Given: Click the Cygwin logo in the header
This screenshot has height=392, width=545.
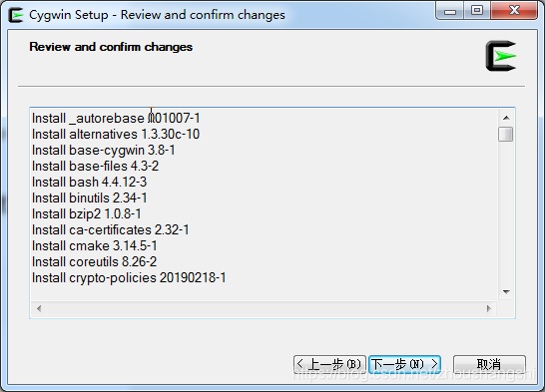Looking at the screenshot, I should (x=501, y=56).
